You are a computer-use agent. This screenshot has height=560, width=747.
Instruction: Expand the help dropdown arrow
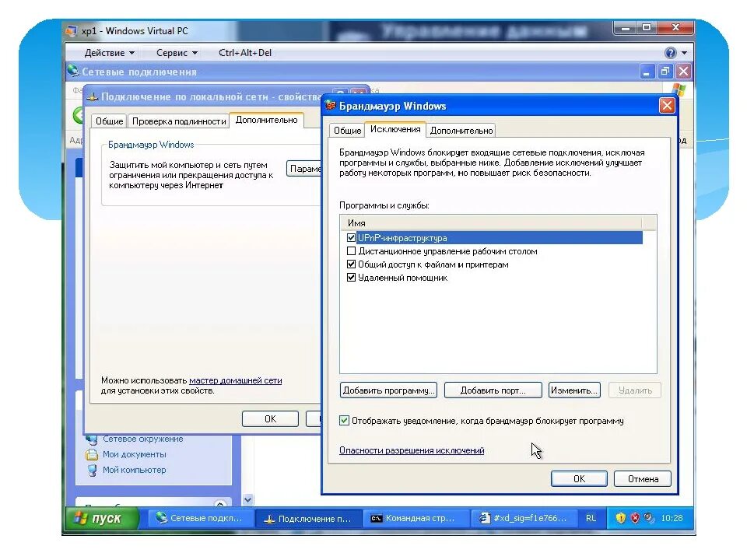[x=684, y=53]
